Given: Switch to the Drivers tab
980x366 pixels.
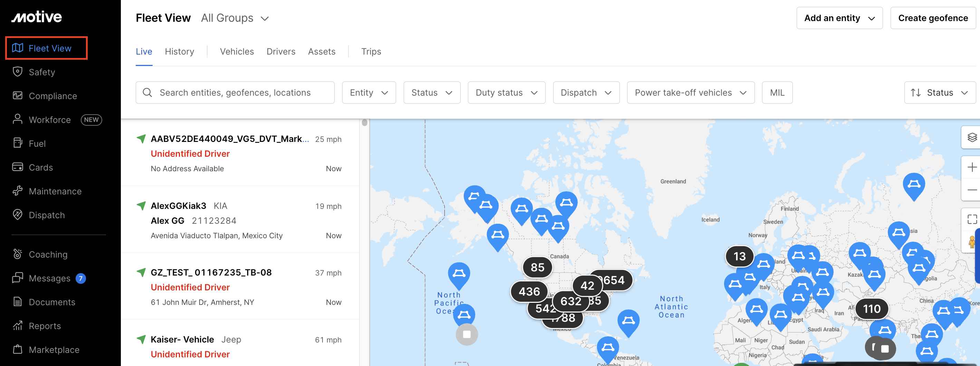Looking at the screenshot, I should [x=281, y=51].
